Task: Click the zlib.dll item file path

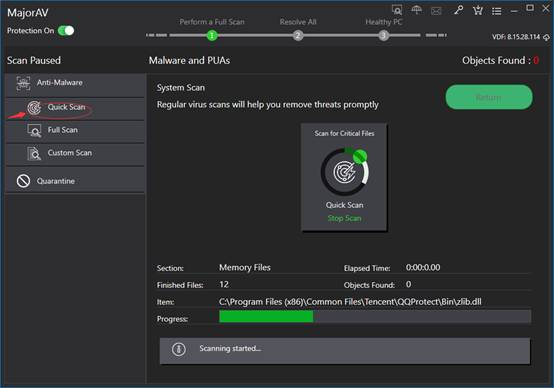Action: [350, 302]
